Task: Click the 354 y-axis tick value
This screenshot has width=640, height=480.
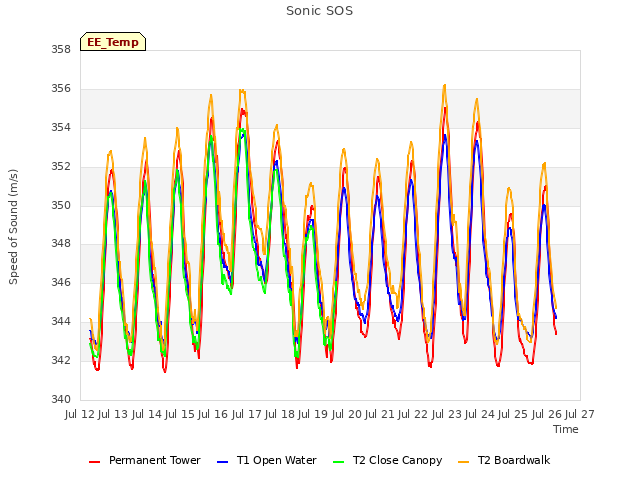Action: point(61,128)
